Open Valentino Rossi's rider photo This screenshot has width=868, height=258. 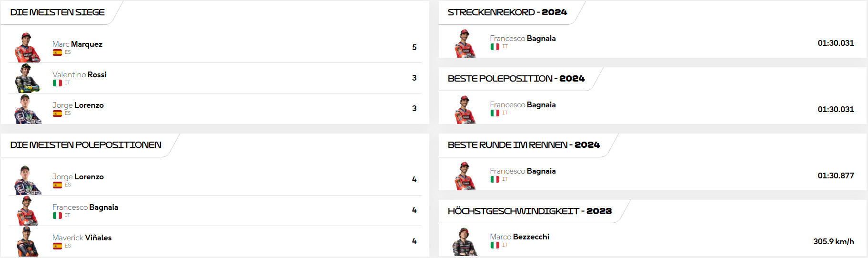point(27,78)
